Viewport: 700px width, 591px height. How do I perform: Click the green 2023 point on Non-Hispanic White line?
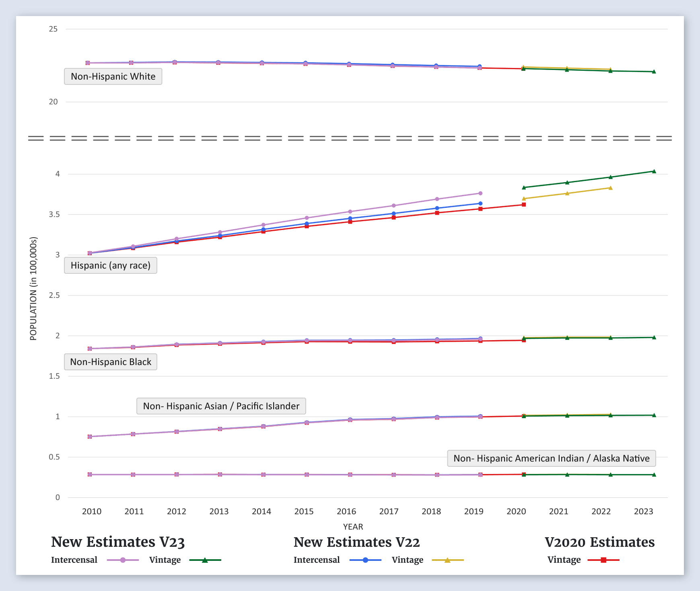[654, 72]
